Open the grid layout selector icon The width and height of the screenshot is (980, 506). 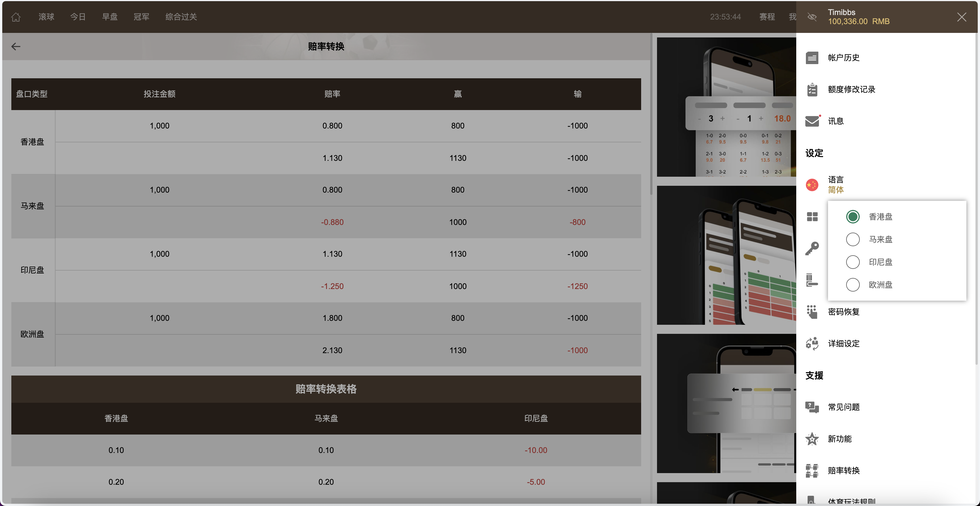812,216
